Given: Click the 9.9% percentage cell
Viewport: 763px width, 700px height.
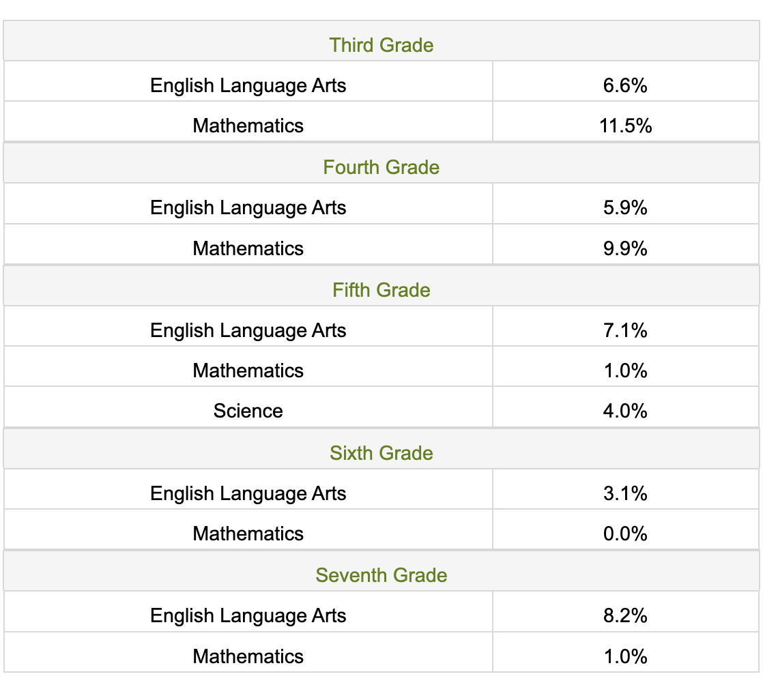Looking at the screenshot, I should coord(624,248).
